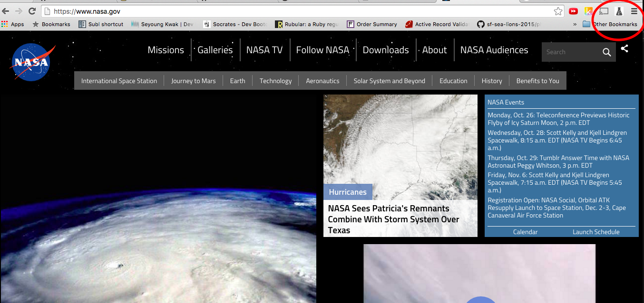Open the Hurricanes category tag

click(348, 192)
